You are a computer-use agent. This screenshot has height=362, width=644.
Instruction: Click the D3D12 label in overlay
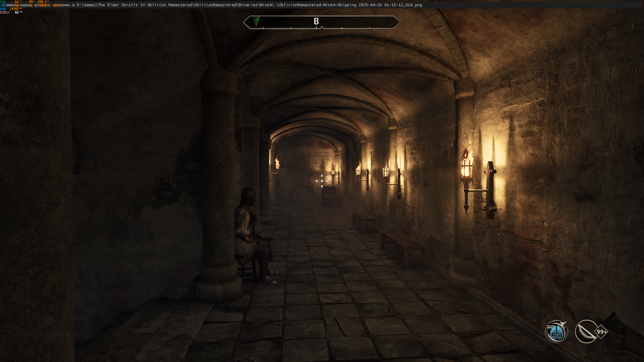(x=5, y=12)
